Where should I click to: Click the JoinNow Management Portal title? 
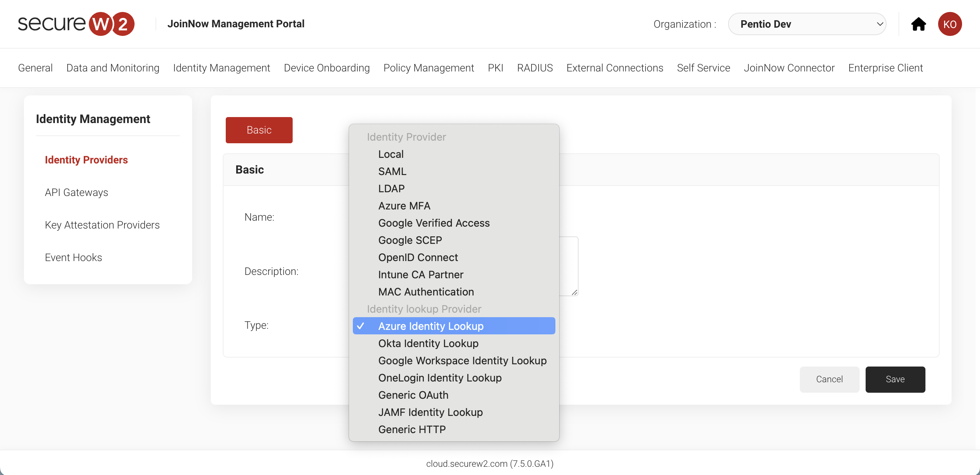(x=235, y=24)
